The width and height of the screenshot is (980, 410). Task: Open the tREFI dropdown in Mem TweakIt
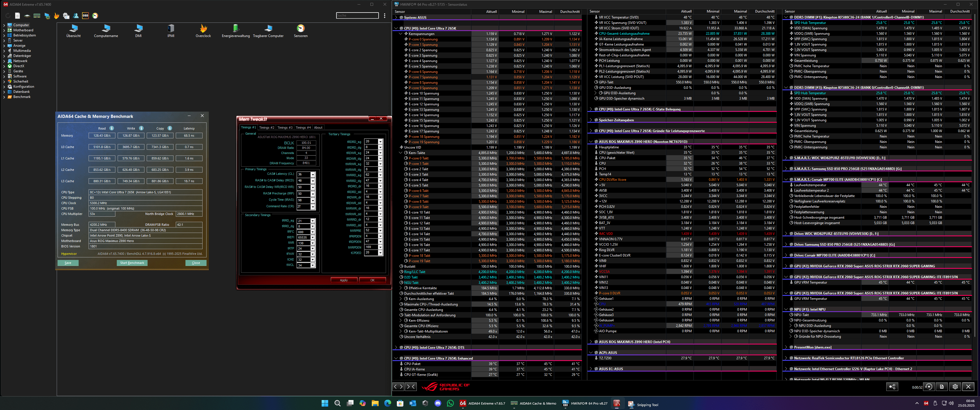[x=313, y=237]
